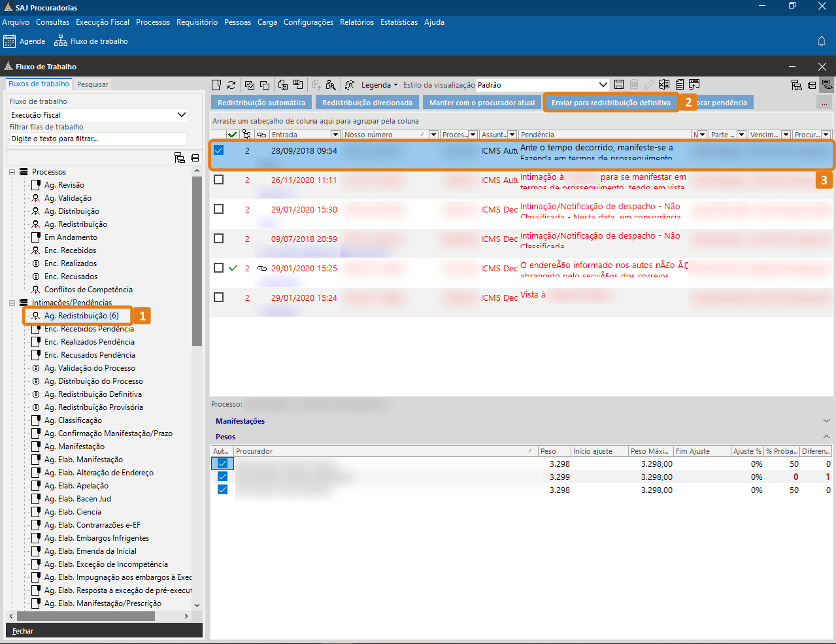Image resolution: width=836 pixels, height=644 pixels.
Task: Click the icon beside Ag. Revisão
Action: (36, 185)
